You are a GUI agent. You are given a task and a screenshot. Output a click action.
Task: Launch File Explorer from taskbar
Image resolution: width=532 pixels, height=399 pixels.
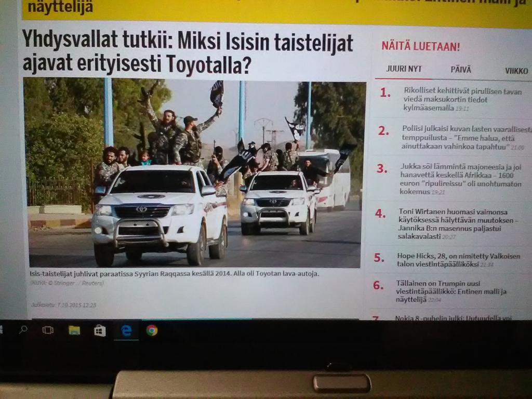[x=74, y=330]
